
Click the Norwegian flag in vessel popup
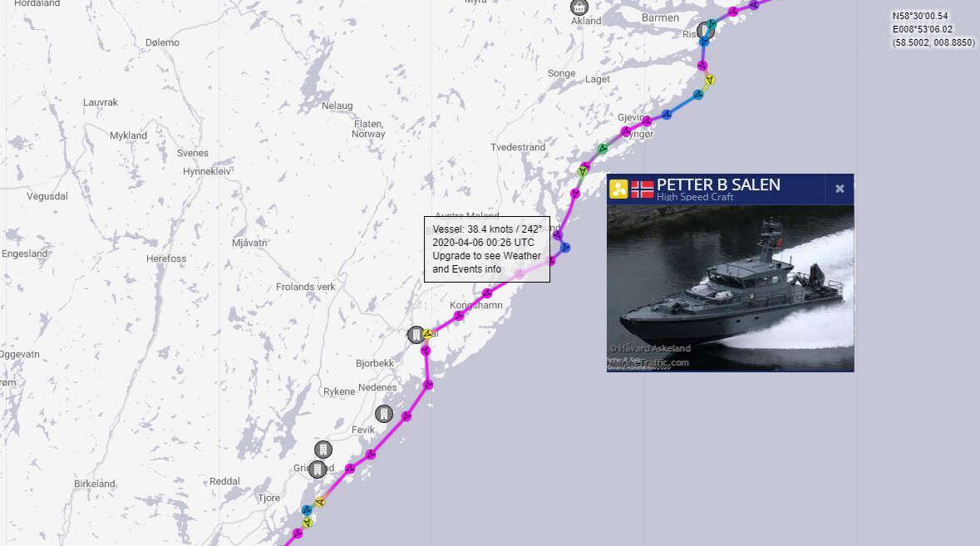point(642,189)
